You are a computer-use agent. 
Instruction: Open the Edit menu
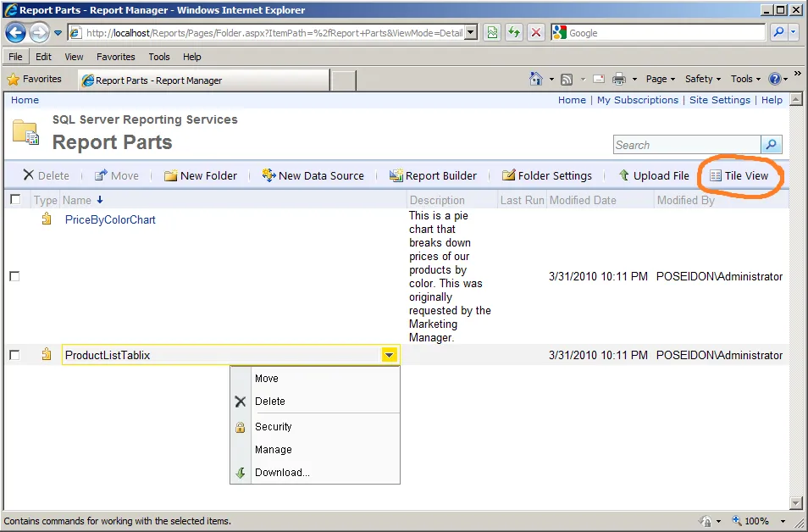43,57
